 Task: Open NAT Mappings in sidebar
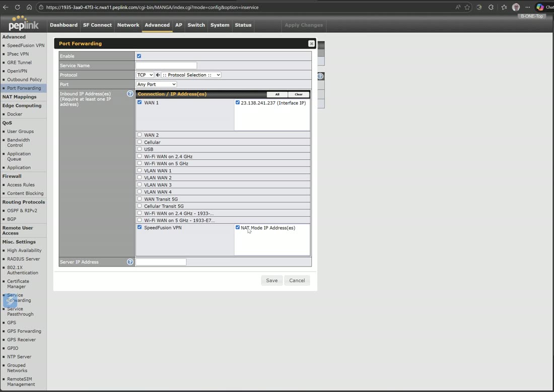click(20, 97)
